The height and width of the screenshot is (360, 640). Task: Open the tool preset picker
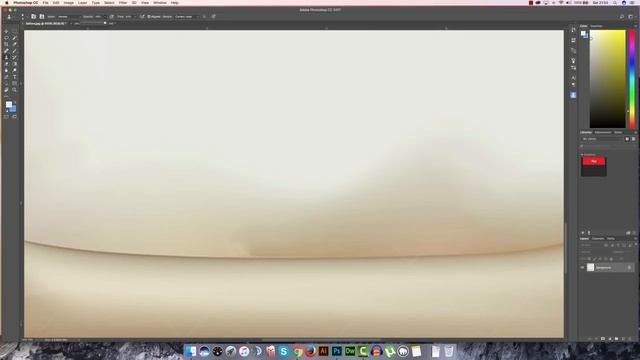pyautogui.click(x=10, y=17)
